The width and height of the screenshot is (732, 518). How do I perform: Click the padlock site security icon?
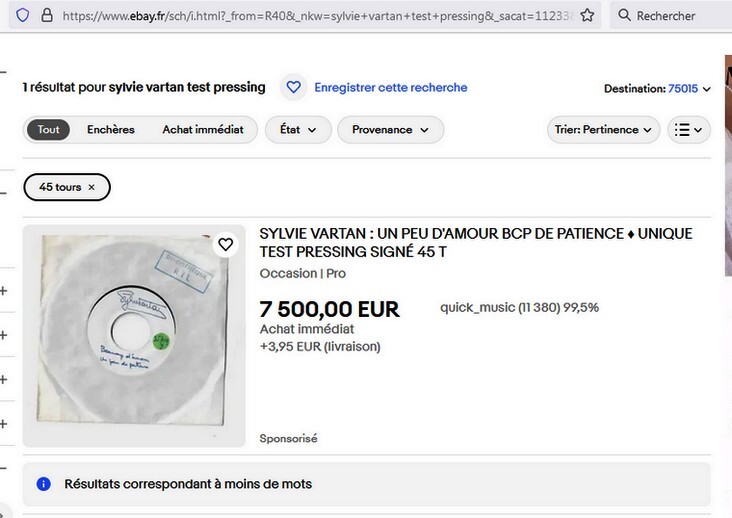pyautogui.click(x=48, y=16)
